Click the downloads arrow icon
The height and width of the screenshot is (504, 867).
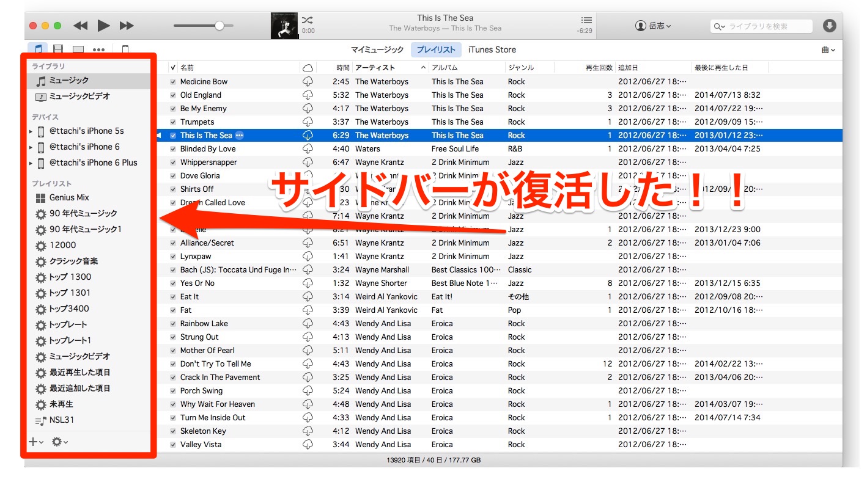point(829,26)
